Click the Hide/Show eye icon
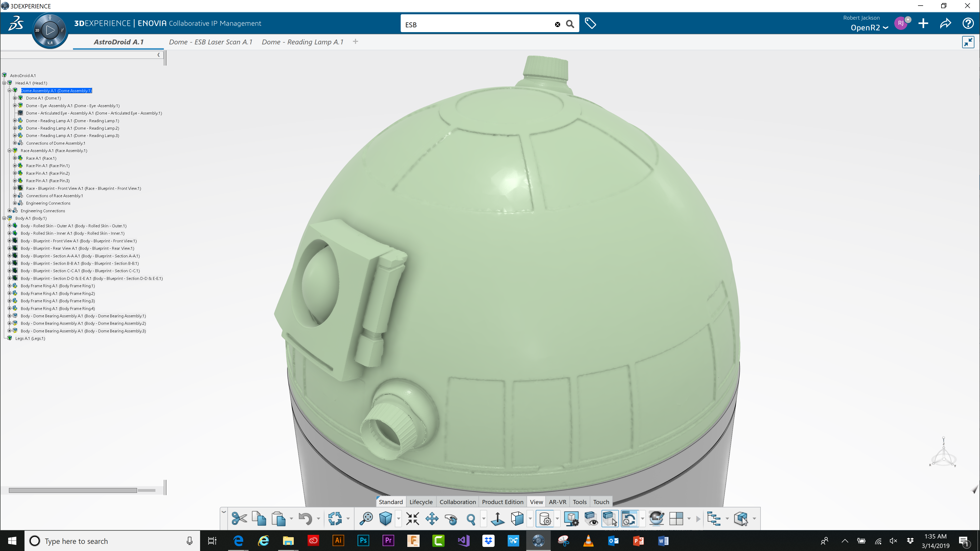This screenshot has height=551, width=980. pyautogui.click(x=591, y=519)
